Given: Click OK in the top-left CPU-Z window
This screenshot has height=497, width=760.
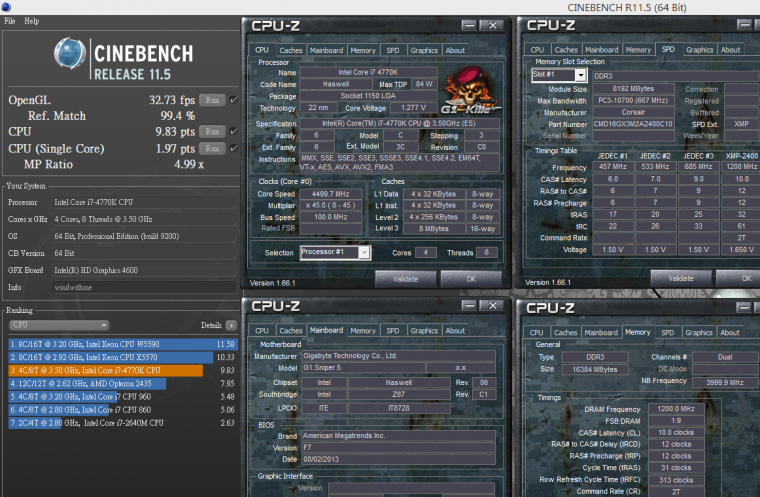Looking at the screenshot, I should [471, 279].
